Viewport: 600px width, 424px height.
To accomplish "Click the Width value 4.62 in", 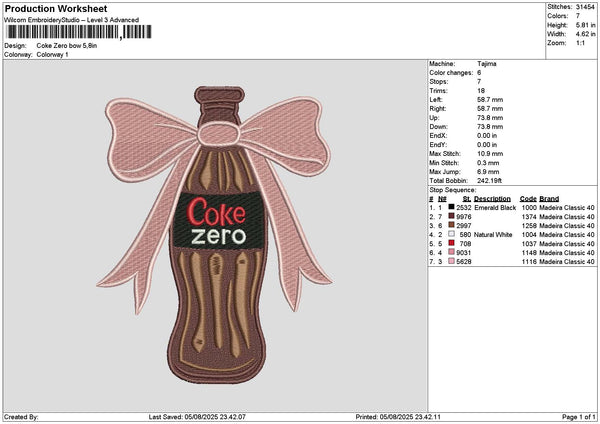I will pos(585,34).
